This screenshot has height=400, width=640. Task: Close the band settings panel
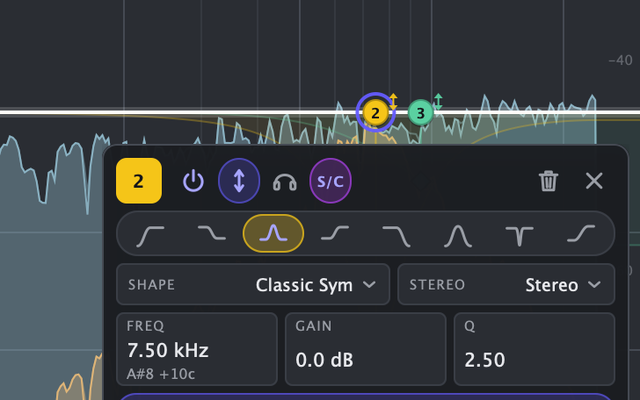coord(594,180)
